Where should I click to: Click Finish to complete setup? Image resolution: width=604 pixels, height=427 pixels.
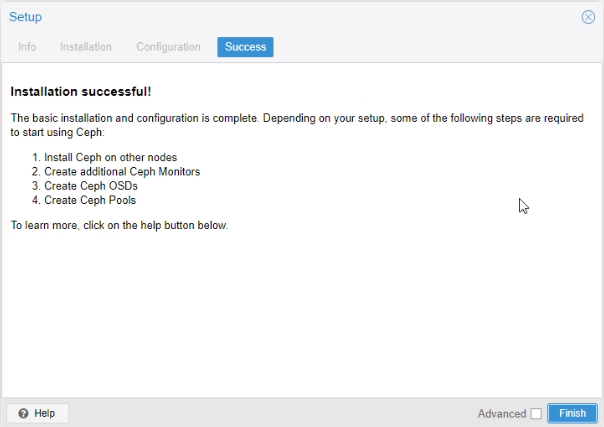[x=572, y=413]
